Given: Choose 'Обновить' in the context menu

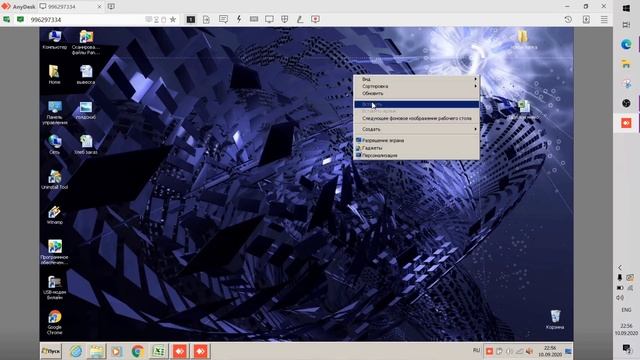Looking at the screenshot, I should (416, 93).
